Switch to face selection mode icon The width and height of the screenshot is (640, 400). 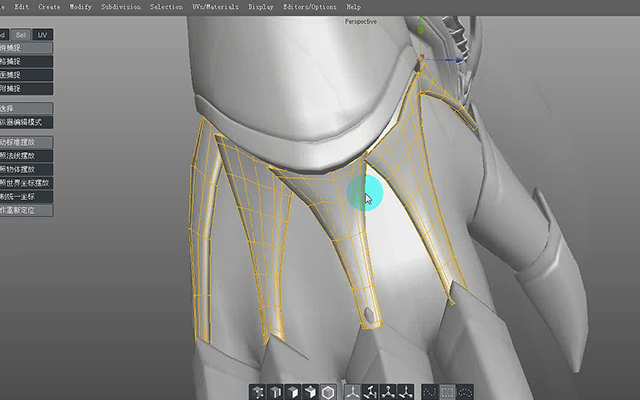(293, 392)
